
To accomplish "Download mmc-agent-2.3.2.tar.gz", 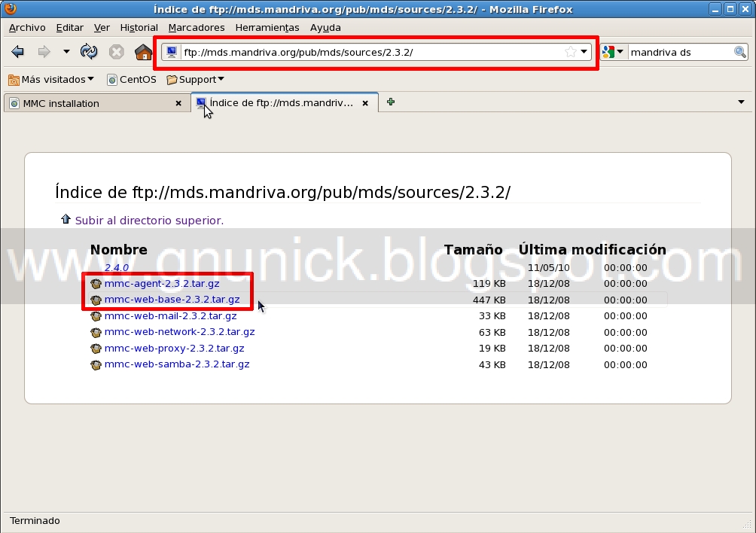I will point(162,283).
